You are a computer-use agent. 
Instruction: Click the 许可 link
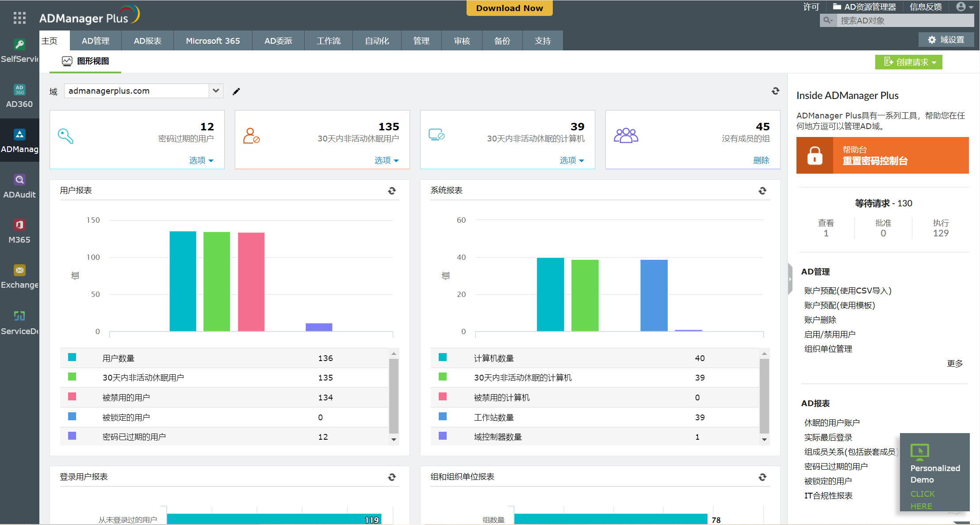tap(811, 7)
